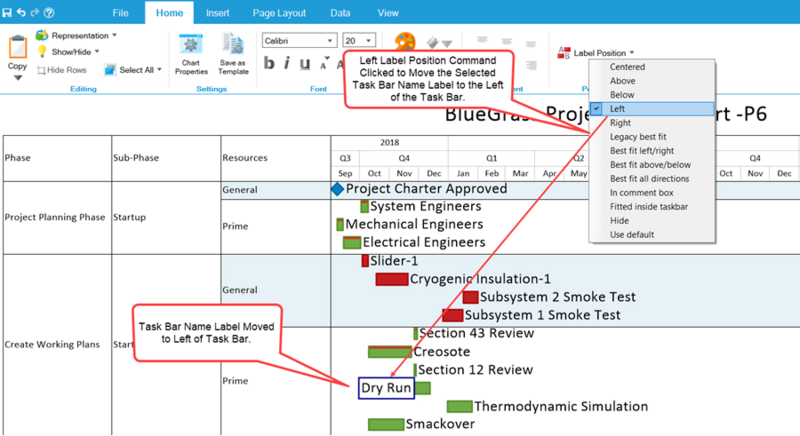This screenshot has height=436, width=800.
Task: Click the Copy clipboard icon
Action: (17, 47)
